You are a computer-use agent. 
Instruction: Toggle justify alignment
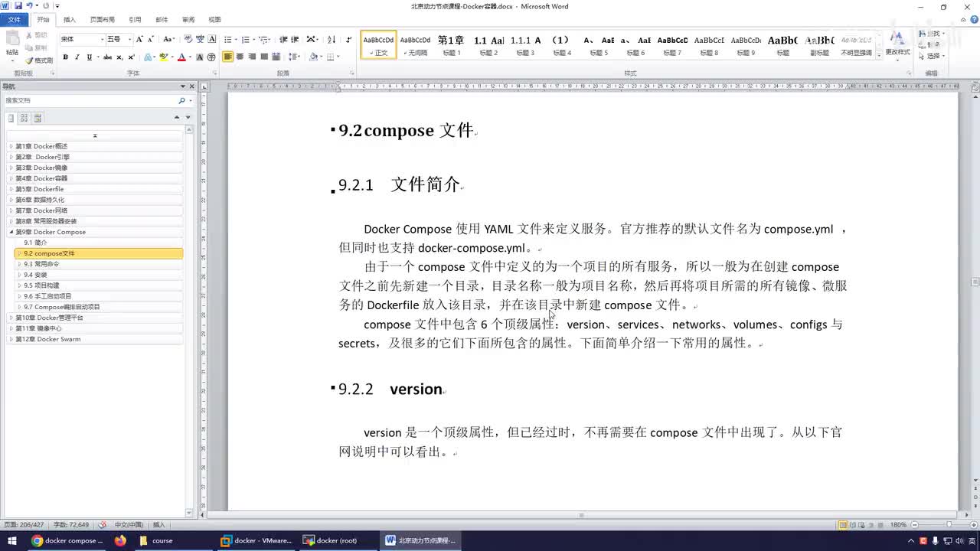tap(264, 57)
